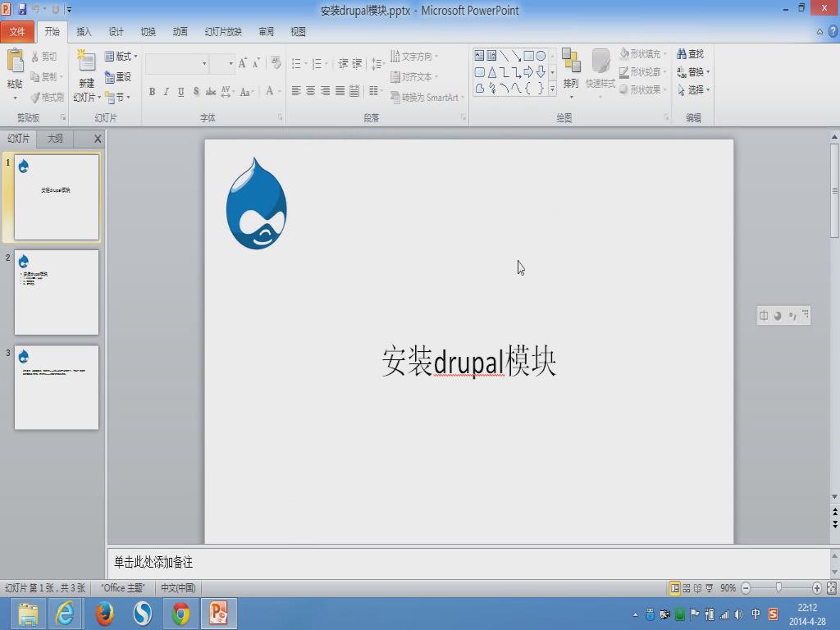Click the Decrease Indent icon
Screen dimensions: 840x630
pyautogui.click(x=343, y=64)
